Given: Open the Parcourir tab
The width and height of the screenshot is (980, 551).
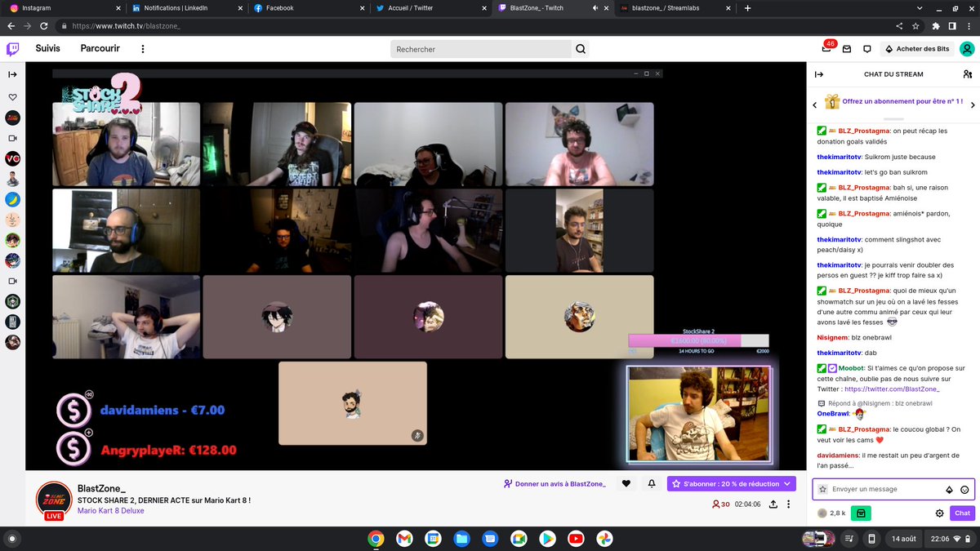Looking at the screenshot, I should pos(100,49).
